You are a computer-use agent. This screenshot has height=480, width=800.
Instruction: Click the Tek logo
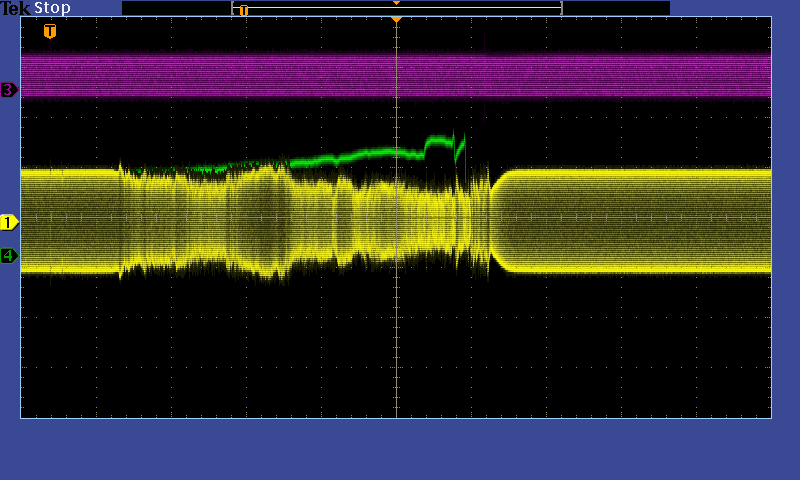(16, 8)
